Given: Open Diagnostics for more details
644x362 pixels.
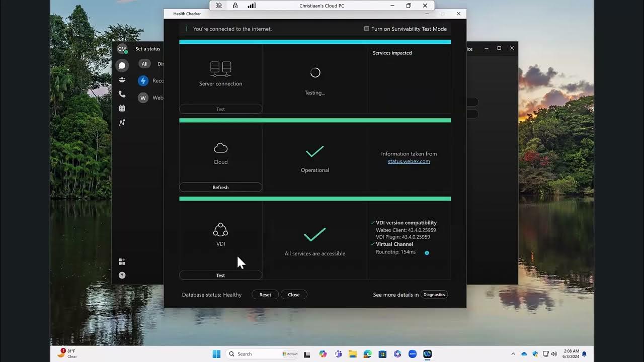Looking at the screenshot, I should [434, 295].
